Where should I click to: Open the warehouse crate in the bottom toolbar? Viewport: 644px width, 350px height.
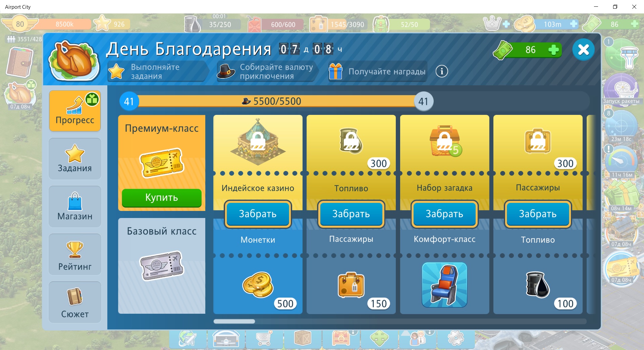click(x=302, y=339)
